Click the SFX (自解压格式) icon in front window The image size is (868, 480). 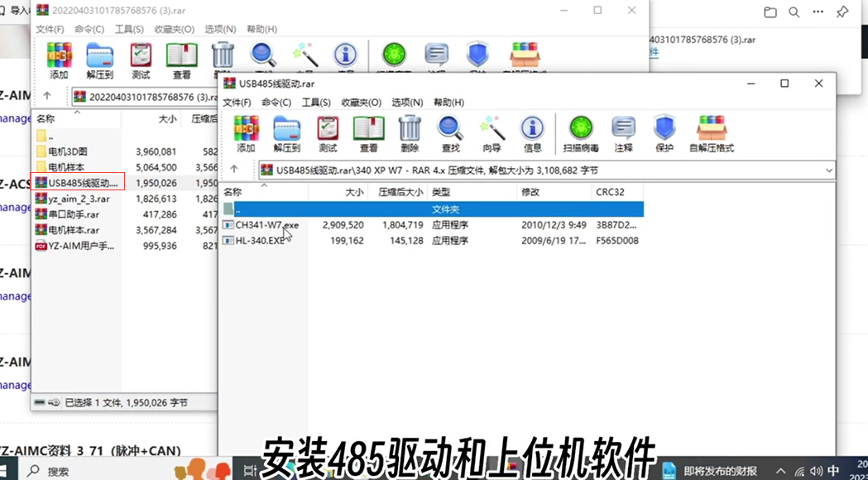[712, 133]
